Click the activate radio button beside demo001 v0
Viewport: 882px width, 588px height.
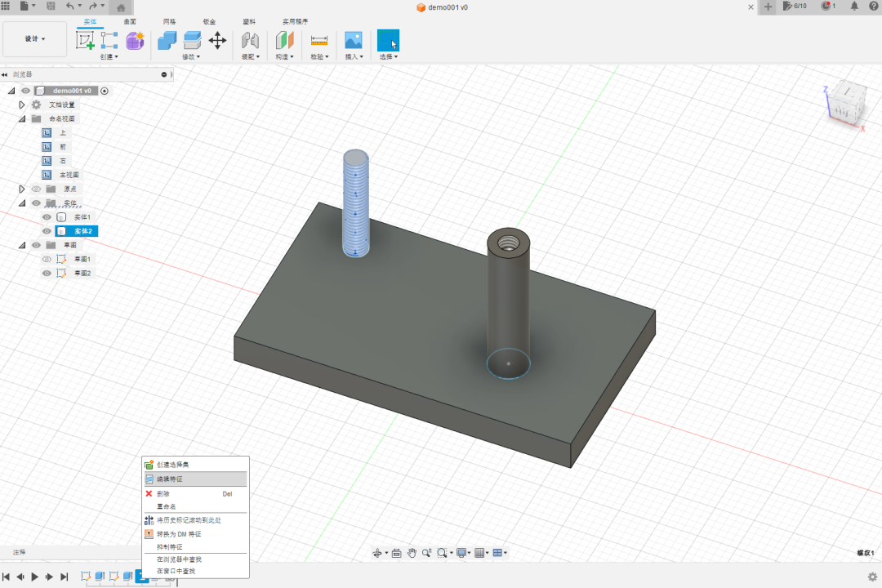tap(105, 91)
